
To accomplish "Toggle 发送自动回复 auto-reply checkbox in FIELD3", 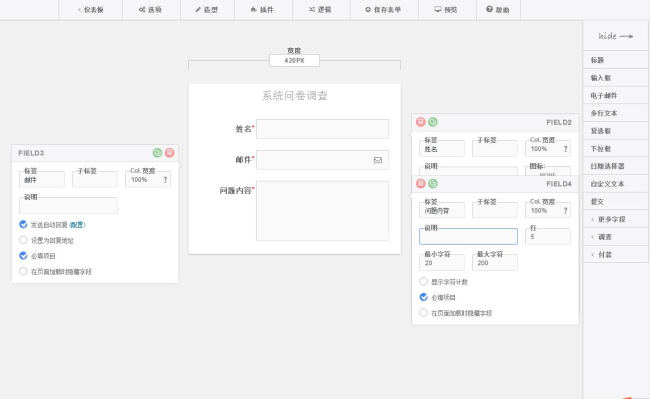I will pos(23,224).
